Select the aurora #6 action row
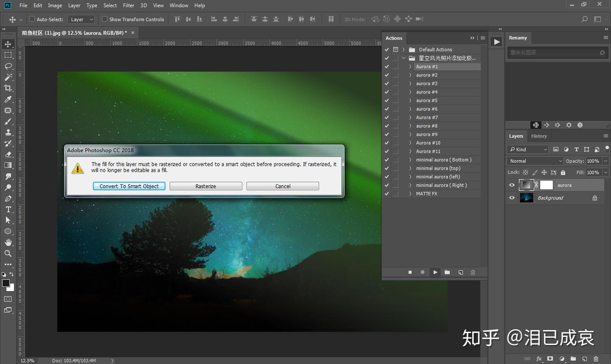The width and height of the screenshot is (611, 364). pyautogui.click(x=447, y=109)
